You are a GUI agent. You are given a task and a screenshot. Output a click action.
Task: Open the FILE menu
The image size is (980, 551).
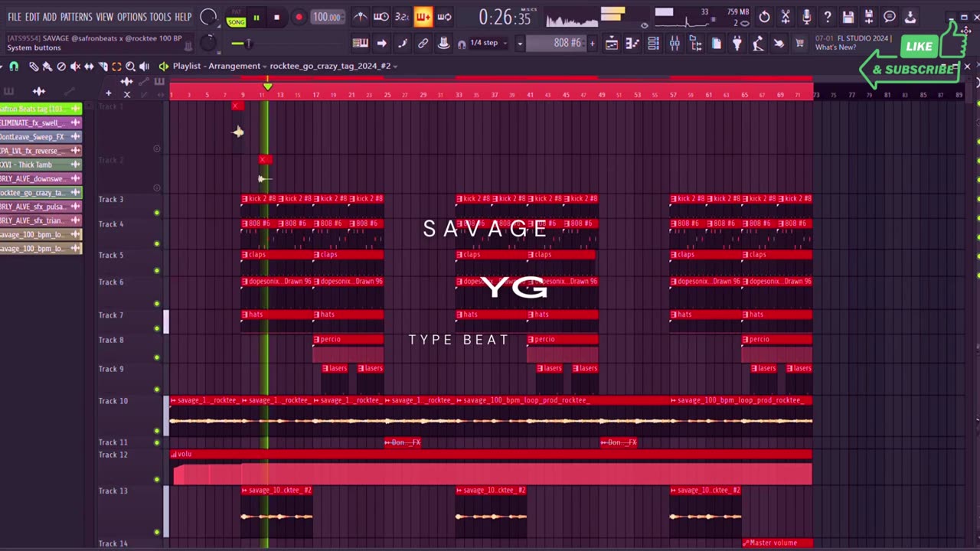[15, 17]
